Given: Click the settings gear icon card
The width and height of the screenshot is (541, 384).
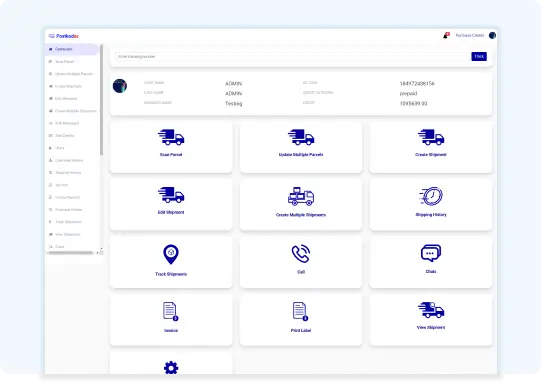Looking at the screenshot, I should (x=171, y=363).
